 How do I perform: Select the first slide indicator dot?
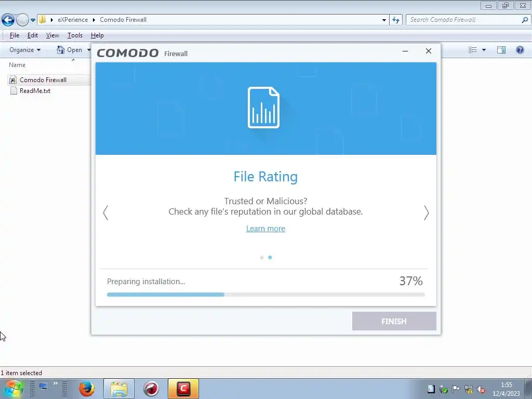[262, 258]
